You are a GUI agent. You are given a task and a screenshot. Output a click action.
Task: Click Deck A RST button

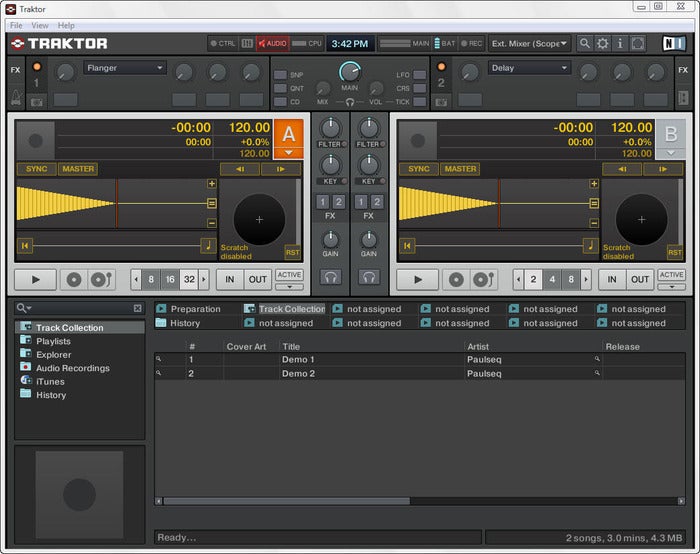292,252
